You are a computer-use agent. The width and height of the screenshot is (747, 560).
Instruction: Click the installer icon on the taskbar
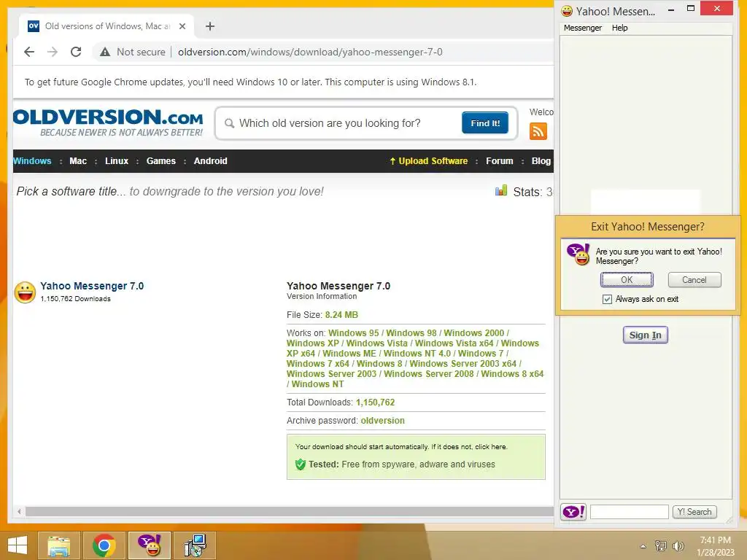[195, 545]
